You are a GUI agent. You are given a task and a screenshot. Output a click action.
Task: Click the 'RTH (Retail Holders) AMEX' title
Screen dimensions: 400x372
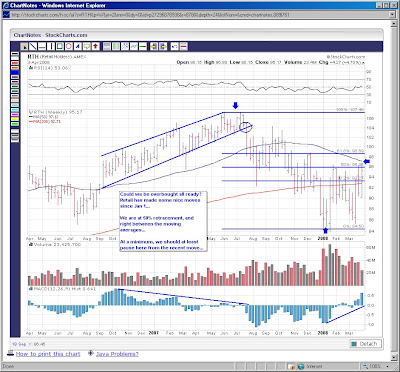[57, 57]
